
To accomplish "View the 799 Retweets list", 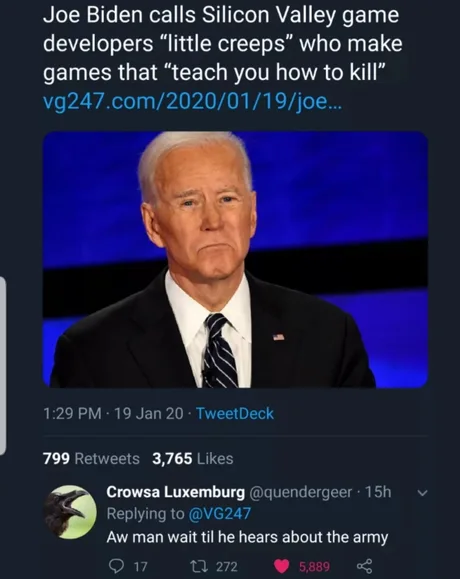I will pyautogui.click(x=91, y=459).
